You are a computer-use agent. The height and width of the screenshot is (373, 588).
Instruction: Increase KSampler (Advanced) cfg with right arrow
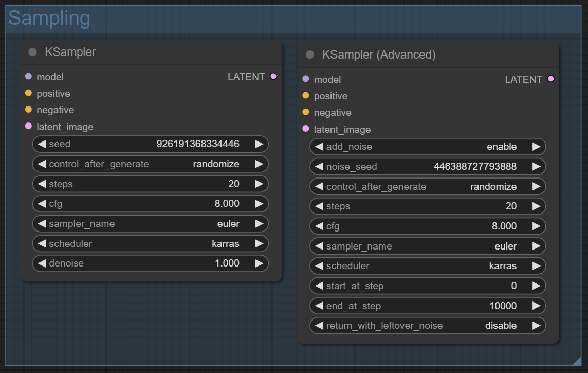click(536, 226)
